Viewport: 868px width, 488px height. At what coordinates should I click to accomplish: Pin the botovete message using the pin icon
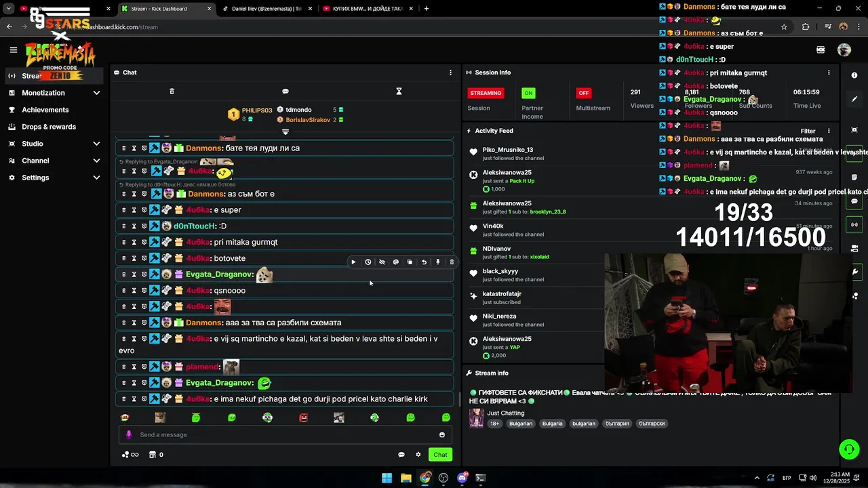(x=438, y=262)
